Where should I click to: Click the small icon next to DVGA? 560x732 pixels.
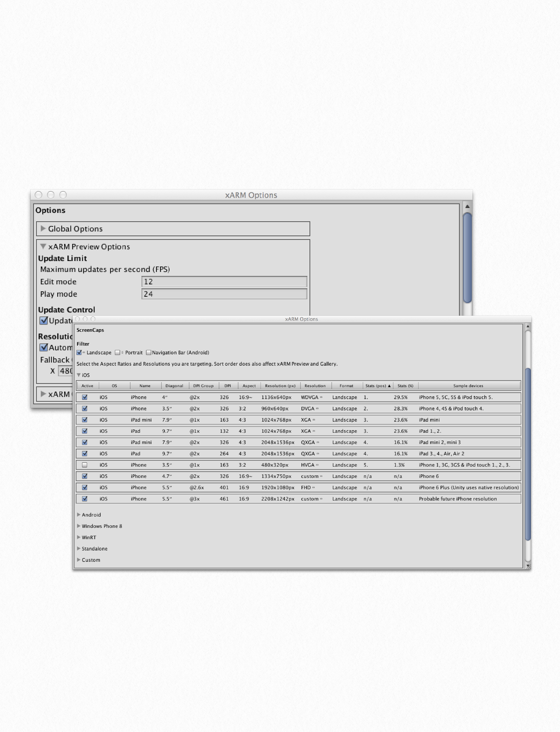[317, 409]
